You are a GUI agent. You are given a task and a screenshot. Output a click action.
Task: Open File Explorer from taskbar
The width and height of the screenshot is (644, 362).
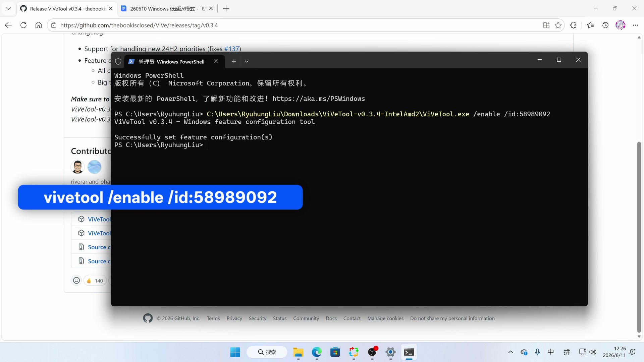point(298,352)
